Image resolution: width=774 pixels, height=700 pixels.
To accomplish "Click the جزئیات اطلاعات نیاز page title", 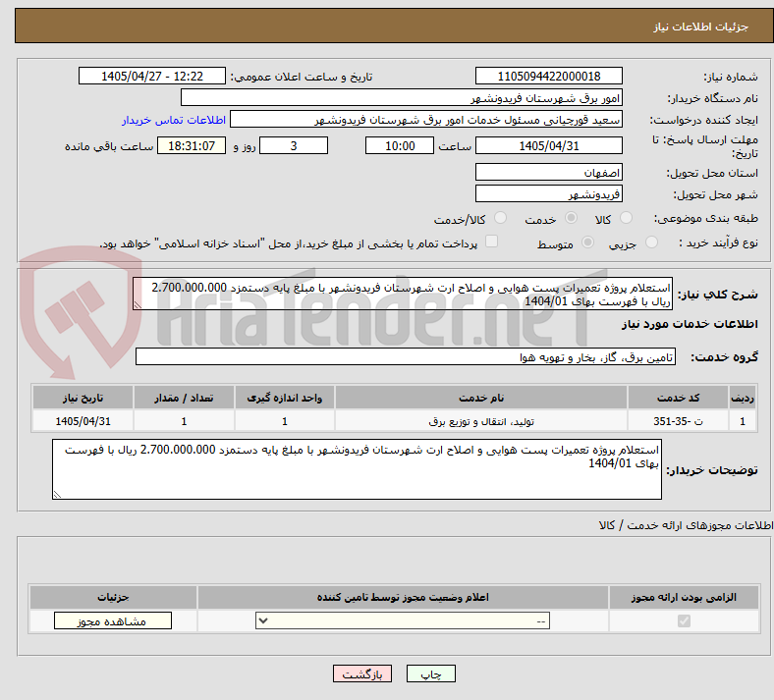I will (701, 27).
